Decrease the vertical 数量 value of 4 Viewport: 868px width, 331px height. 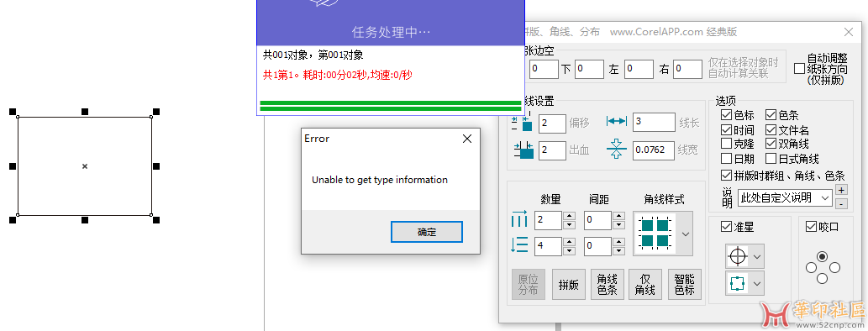point(568,250)
